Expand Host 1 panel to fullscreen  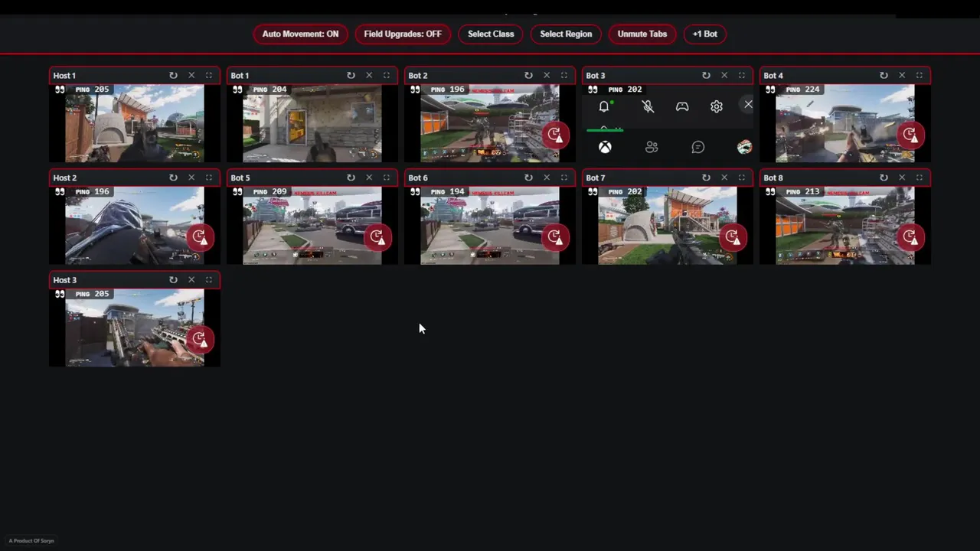click(209, 75)
